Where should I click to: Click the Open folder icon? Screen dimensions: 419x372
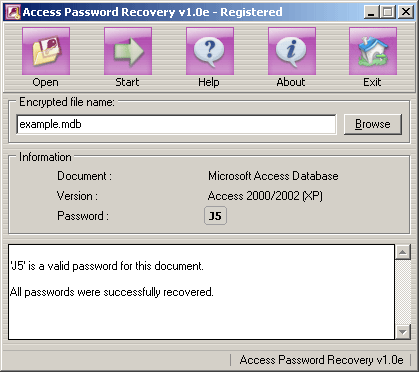(x=46, y=51)
